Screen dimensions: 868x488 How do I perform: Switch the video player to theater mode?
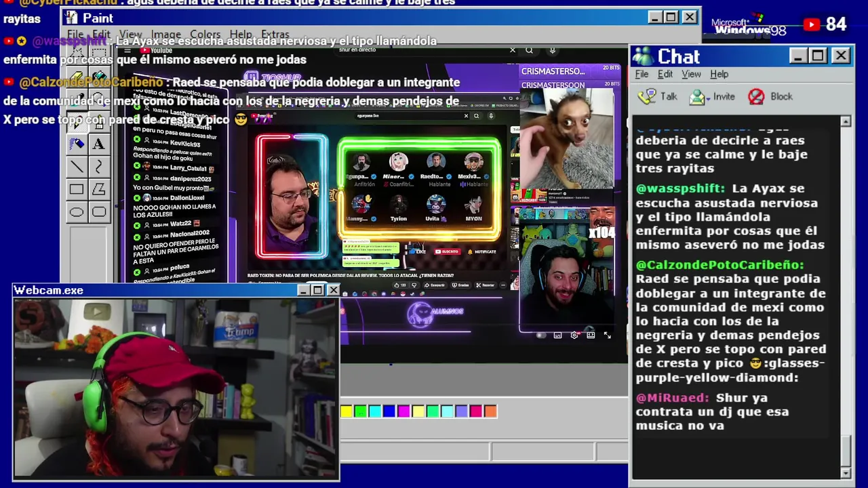pos(591,335)
